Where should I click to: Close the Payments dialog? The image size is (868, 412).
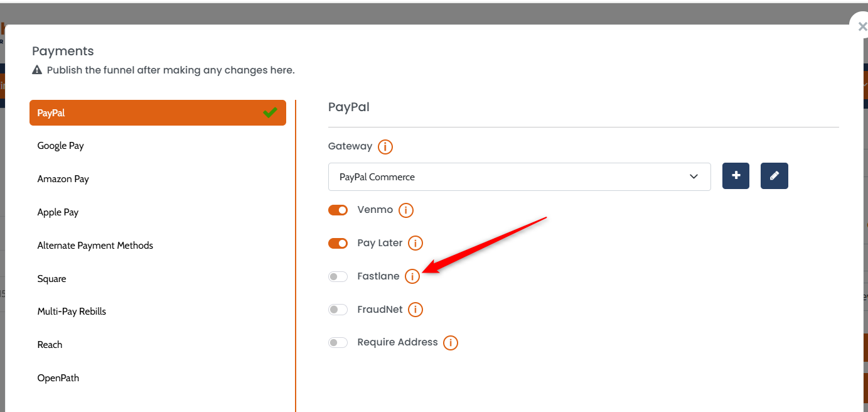point(861,27)
